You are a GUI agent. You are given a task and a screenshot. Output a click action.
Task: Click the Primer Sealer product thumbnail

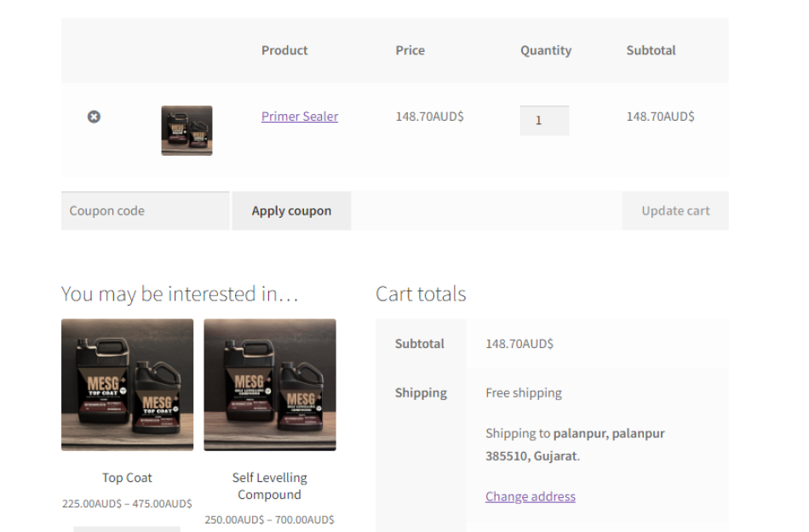[186, 129]
